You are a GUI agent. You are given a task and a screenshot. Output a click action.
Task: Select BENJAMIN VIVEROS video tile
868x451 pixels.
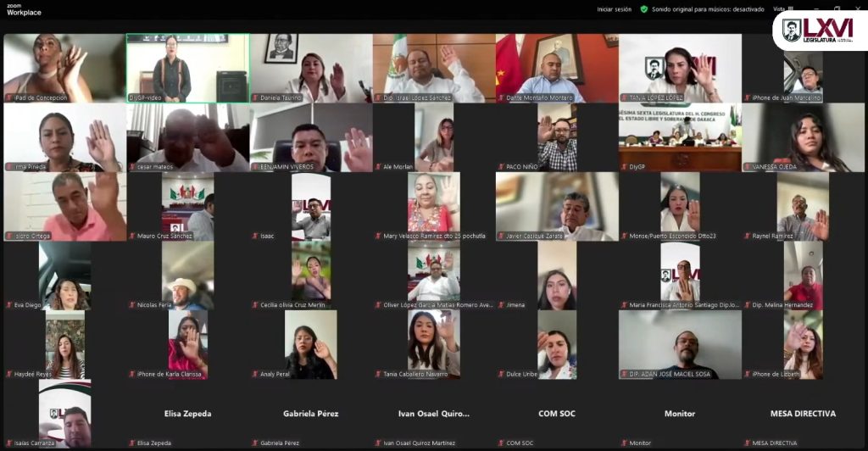[310, 137]
